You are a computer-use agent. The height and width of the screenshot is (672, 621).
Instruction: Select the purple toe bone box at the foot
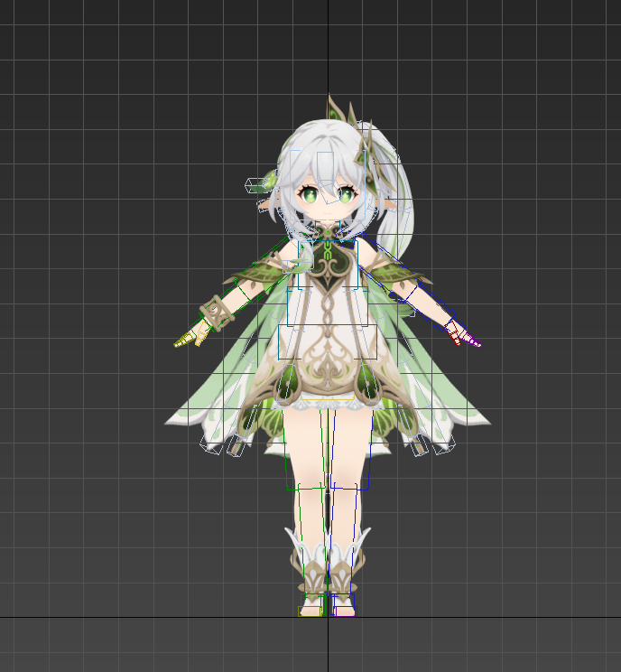345,611
